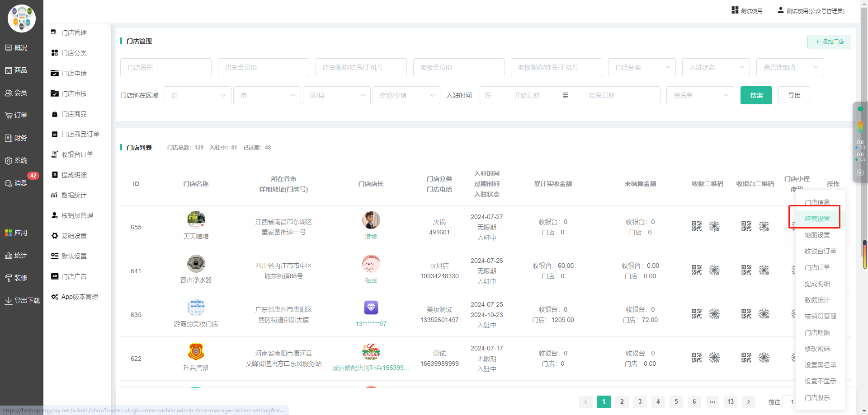Viewport: 868px width, 415px height.
Task: Expand the 省 province selector
Action: [198, 95]
